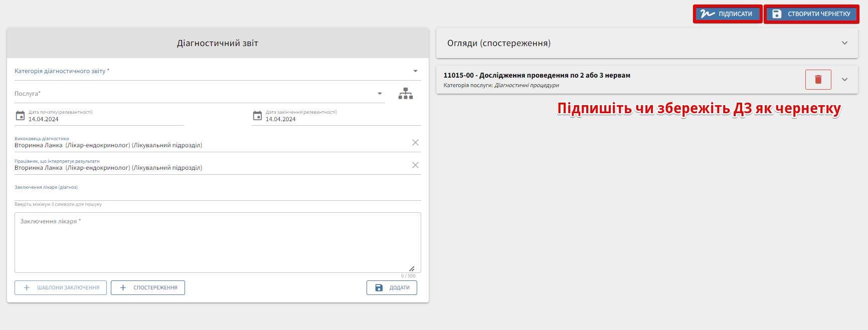The width and height of the screenshot is (868, 330).
Task: Add a Спостереження observation
Action: 148,288
